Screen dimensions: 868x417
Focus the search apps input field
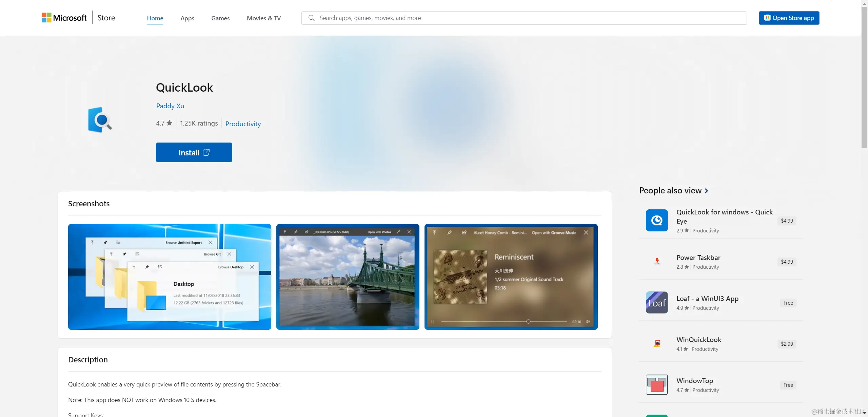coord(524,18)
